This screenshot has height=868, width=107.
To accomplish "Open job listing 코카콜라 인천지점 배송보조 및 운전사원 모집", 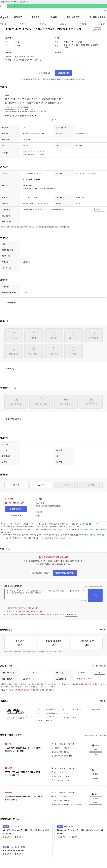I will (23, 749).
